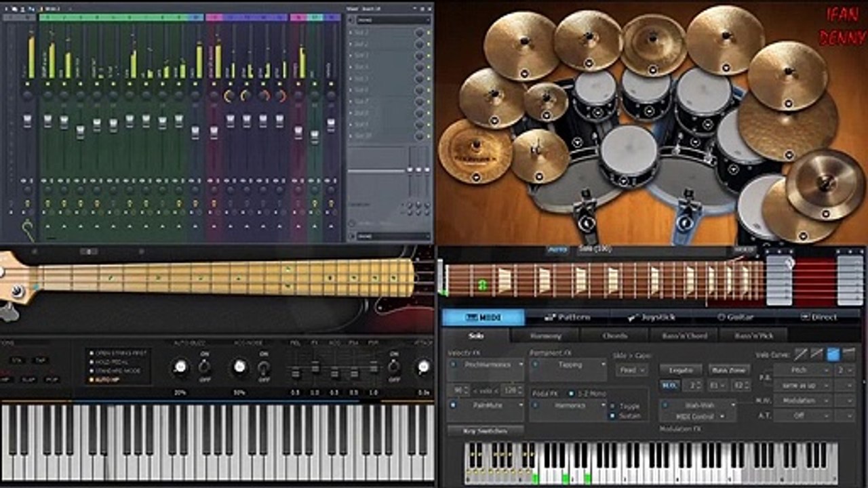This screenshot has width=868, height=488.
Task: Click the right kick drum pedal
Action: pos(686,216)
